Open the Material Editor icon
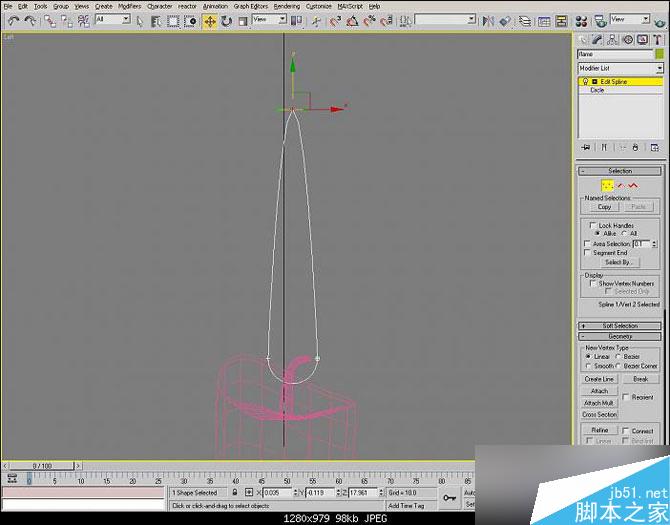This screenshot has width=670, height=525. click(581, 21)
